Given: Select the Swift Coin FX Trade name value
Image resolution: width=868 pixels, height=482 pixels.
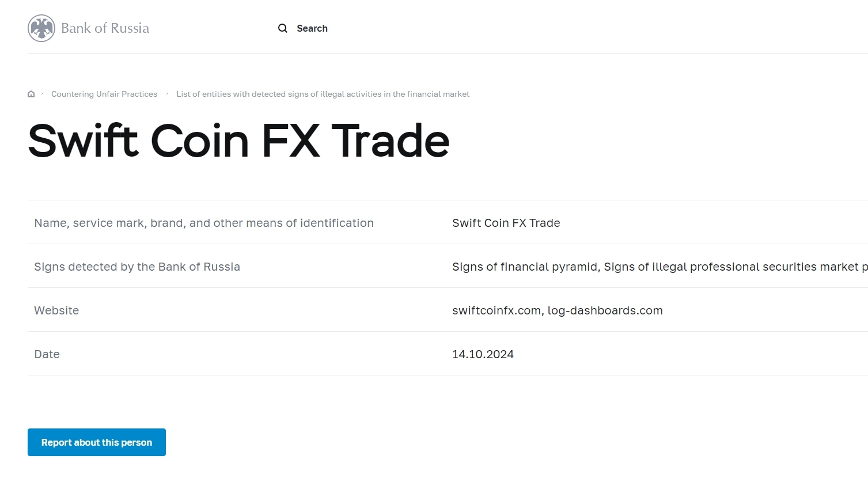Looking at the screenshot, I should point(506,223).
